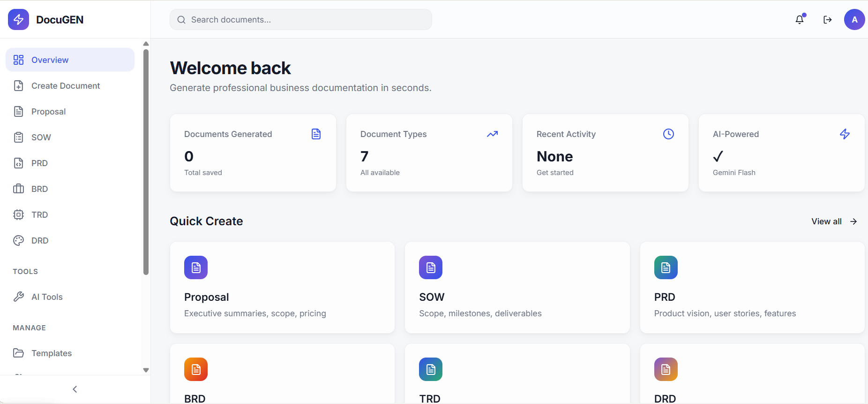Click the Document Types trending arrow icon
Image resolution: width=868 pixels, height=404 pixels.
click(x=492, y=134)
